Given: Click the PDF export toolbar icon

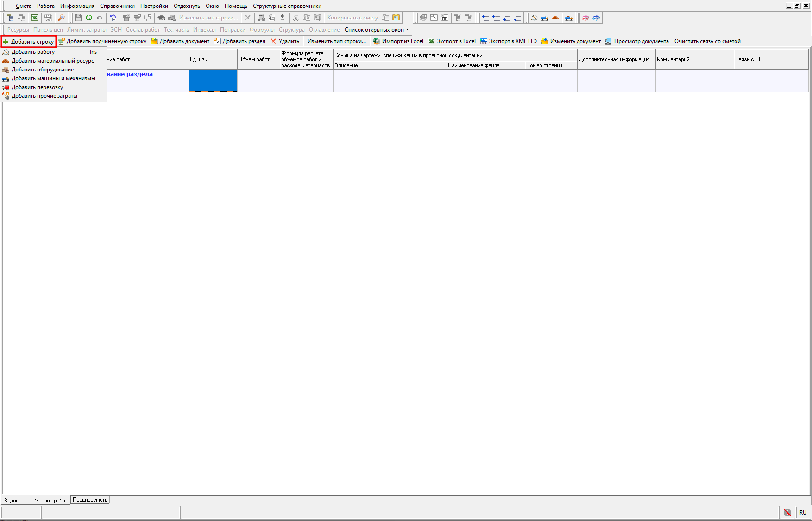Looking at the screenshot, I should click(48, 18).
